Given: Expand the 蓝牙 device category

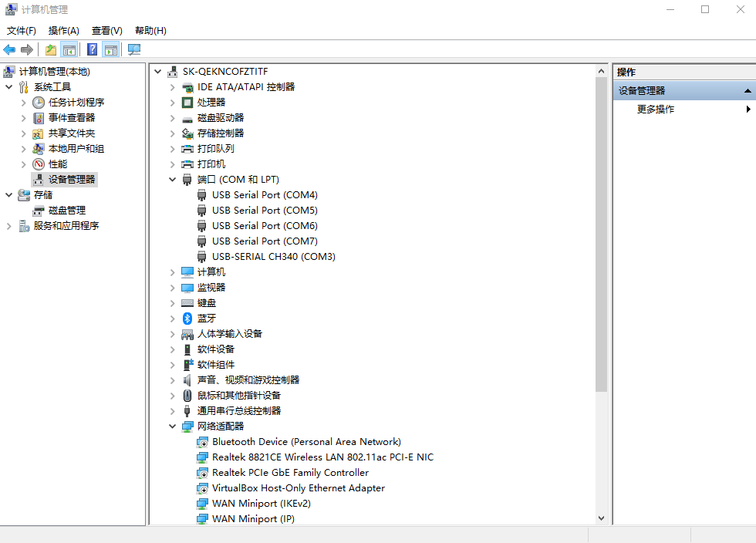Looking at the screenshot, I should click(172, 319).
